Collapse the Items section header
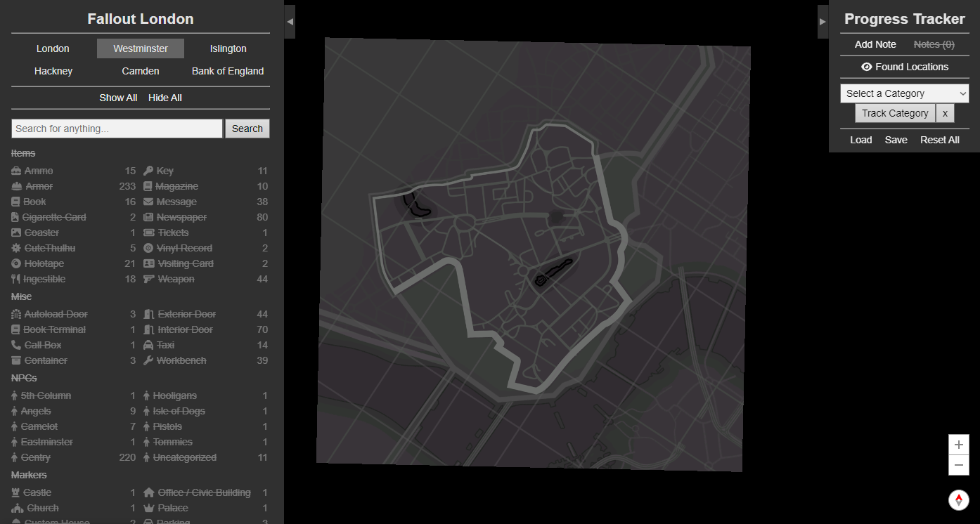 coord(23,153)
